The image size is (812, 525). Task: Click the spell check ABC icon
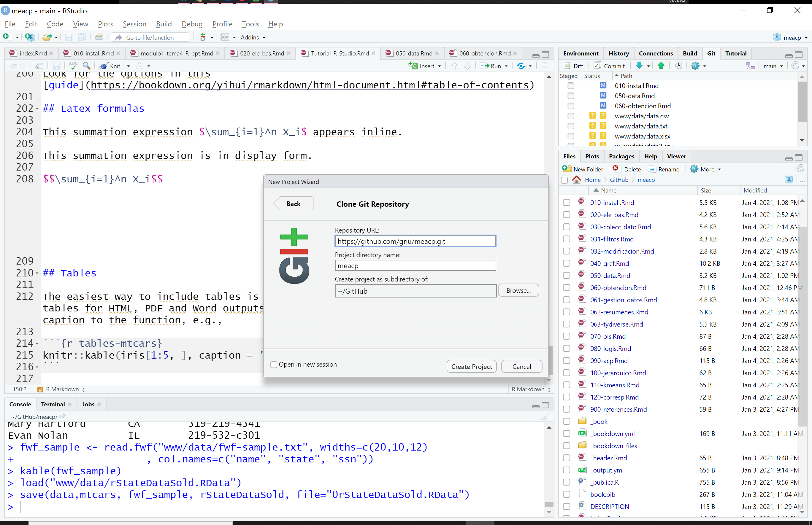coord(73,66)
